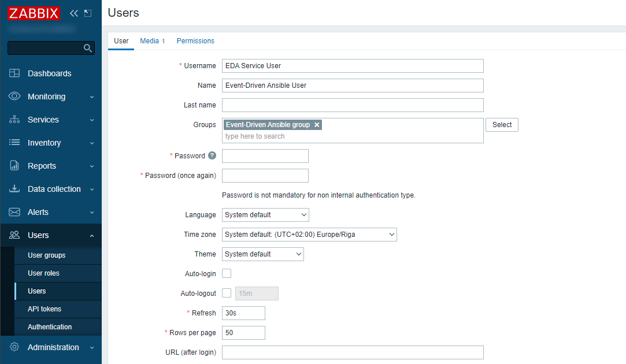Open the Time zone dropdown

(309, 235)
